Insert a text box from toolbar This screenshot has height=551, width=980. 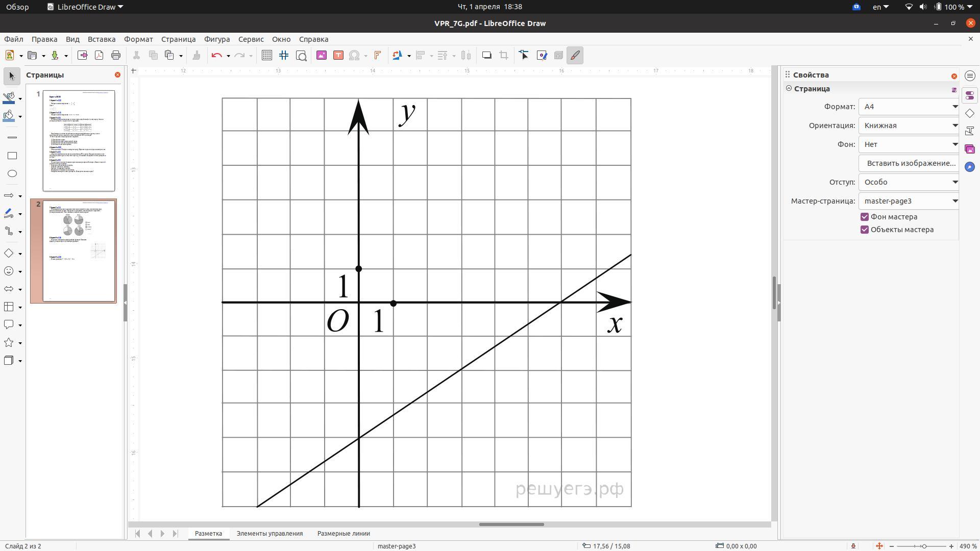click(338, 56)
